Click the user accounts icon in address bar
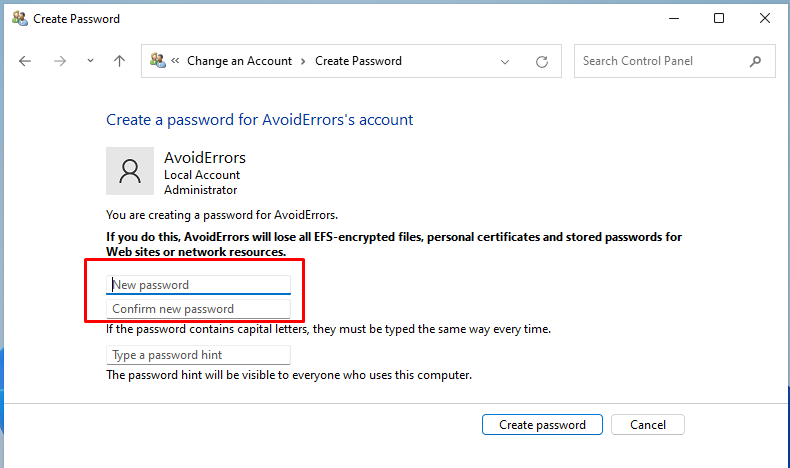 point(158,61)
